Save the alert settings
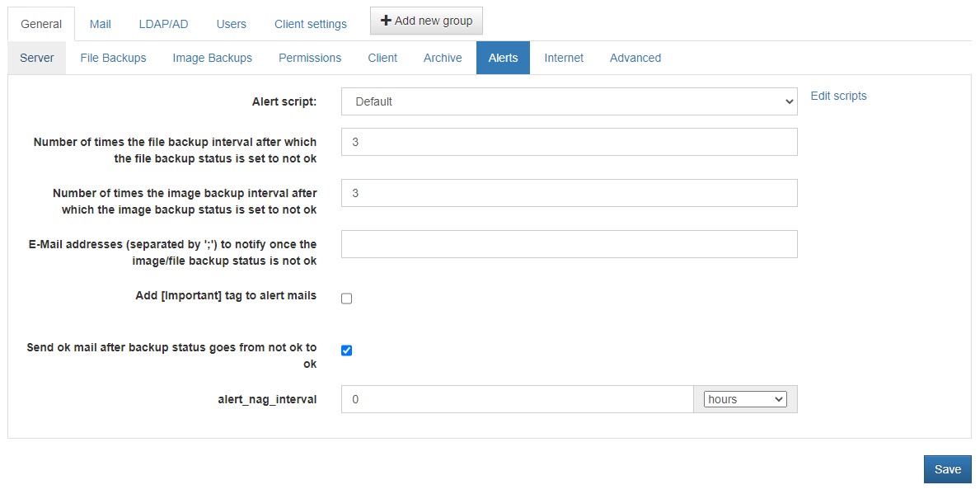Image resolution: width=980 pixels, height=494 pixels. (x=948, y=469)
